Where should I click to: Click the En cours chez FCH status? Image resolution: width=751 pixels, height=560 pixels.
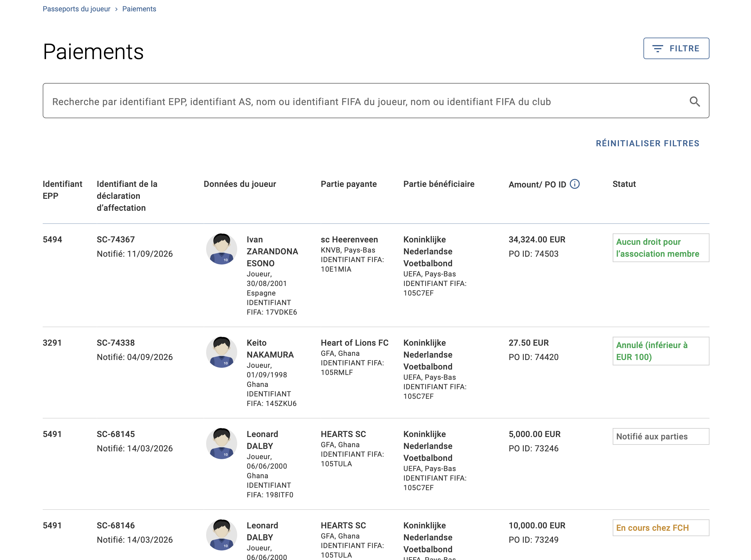coord(660,527)
